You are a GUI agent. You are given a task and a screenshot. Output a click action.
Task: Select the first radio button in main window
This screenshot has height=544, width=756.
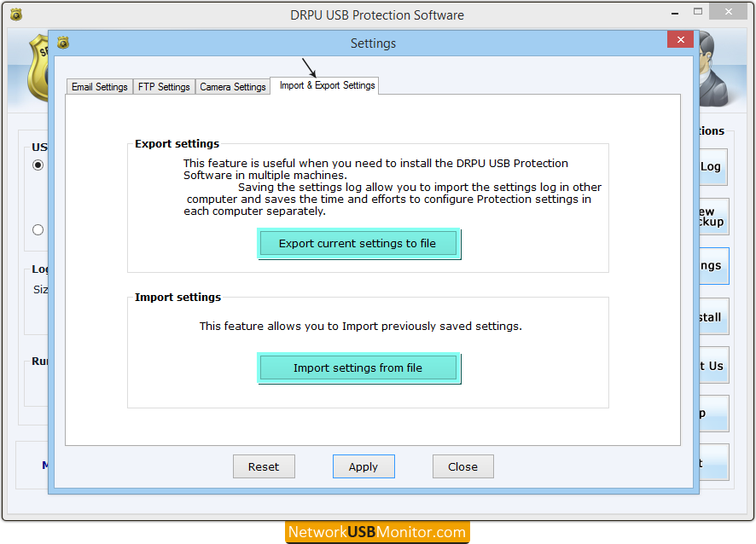click(38, 165)
